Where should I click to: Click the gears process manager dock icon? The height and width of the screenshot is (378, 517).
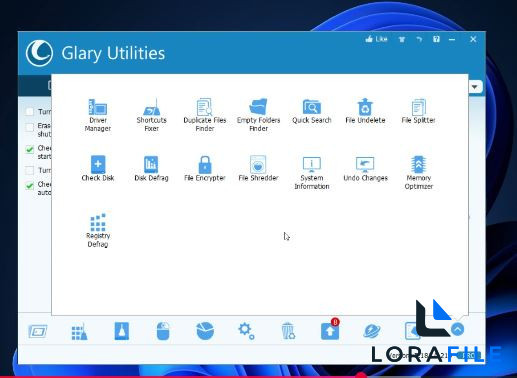246,332
